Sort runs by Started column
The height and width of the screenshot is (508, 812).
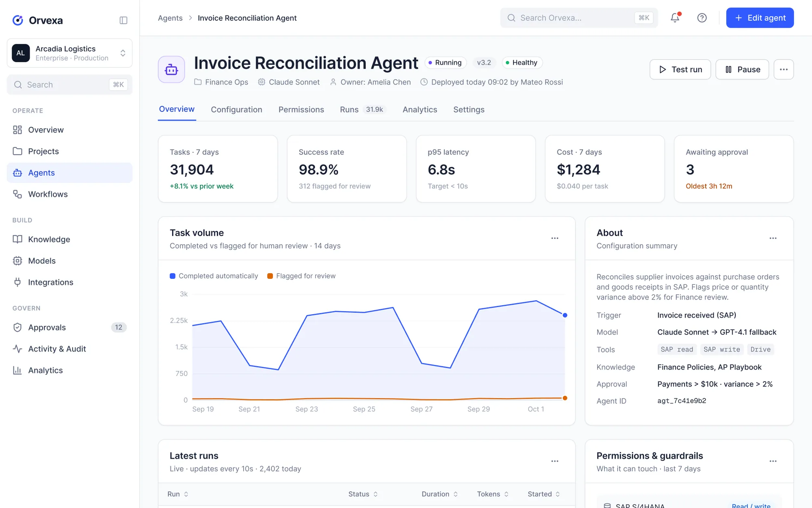[x=544, y=494]
